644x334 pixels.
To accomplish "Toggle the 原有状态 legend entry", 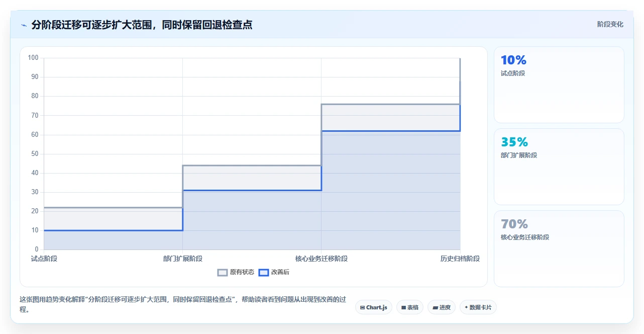I will [236, 272].
